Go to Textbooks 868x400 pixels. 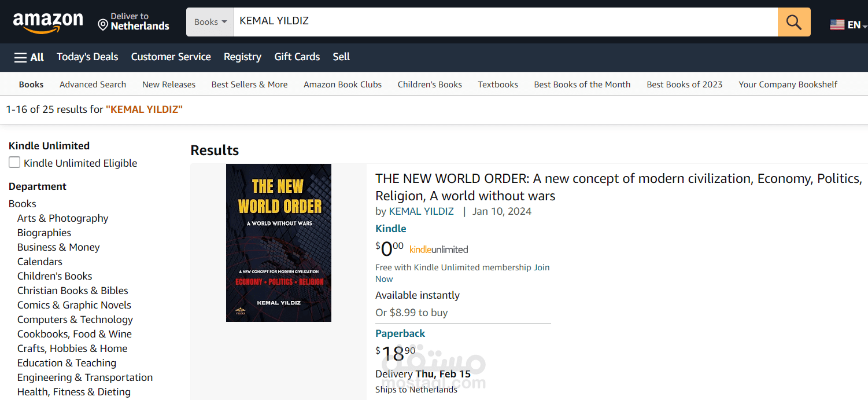[x=498, y=85]
